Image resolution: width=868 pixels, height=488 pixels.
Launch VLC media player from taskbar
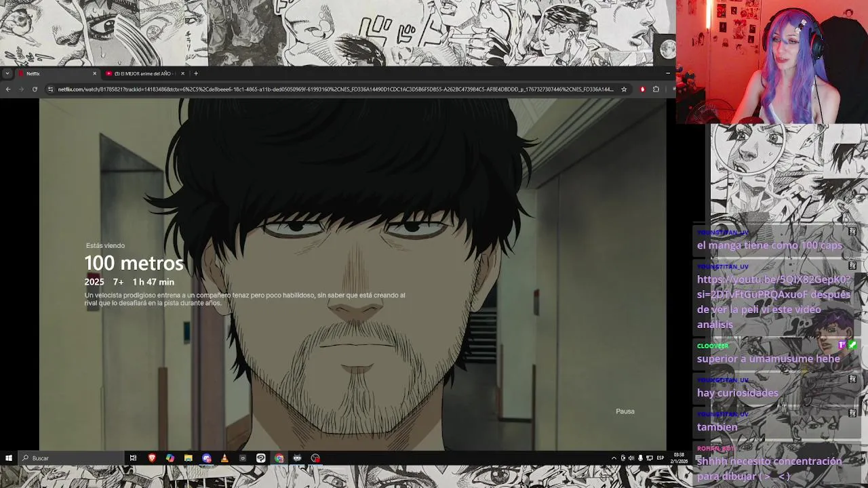pos(224,458)
